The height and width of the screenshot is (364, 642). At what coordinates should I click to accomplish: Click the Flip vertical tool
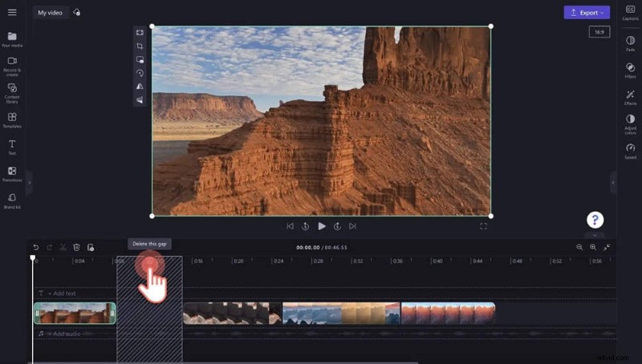[x=140, y=99]
